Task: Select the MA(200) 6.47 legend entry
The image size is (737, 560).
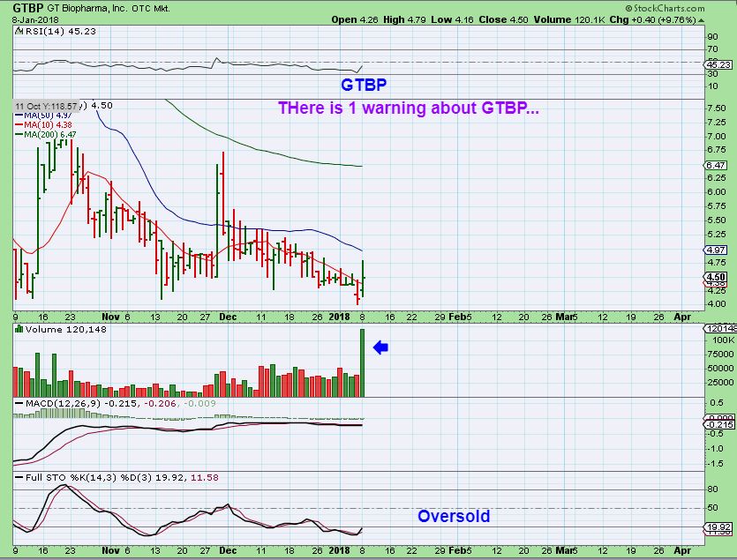Action: (x=46, y=134)
